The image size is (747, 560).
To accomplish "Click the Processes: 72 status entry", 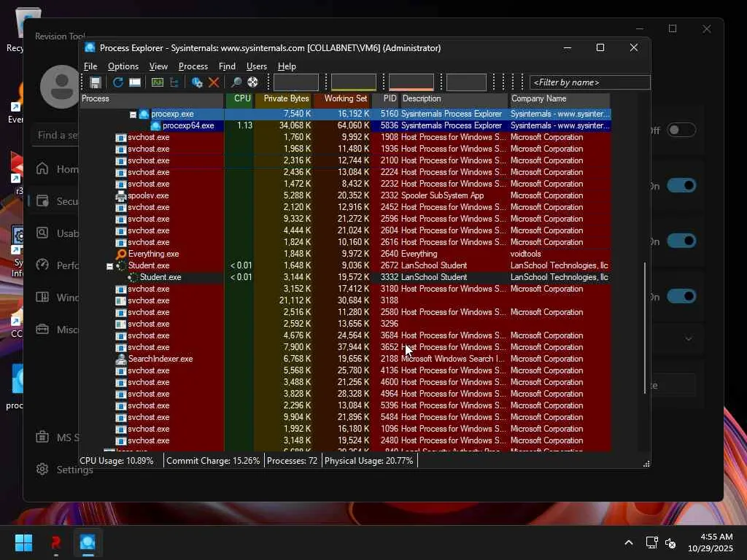I will (x=292, y=461).
